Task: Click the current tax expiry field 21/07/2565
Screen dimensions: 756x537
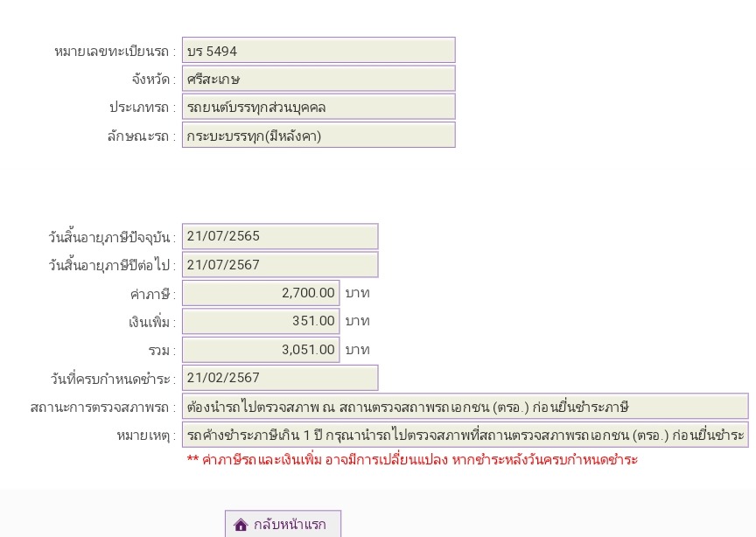Action: (x=280, y=236)
